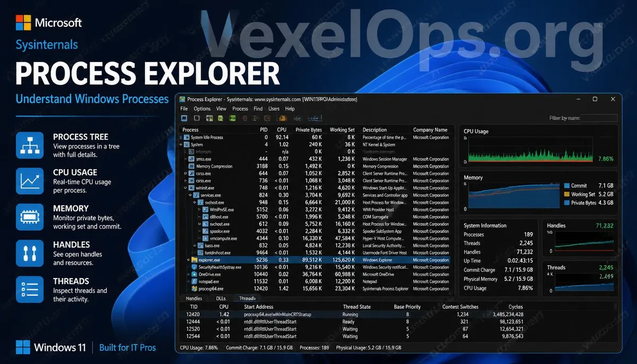Open the File menu
The image size is (637, 364).
[184, 109]
